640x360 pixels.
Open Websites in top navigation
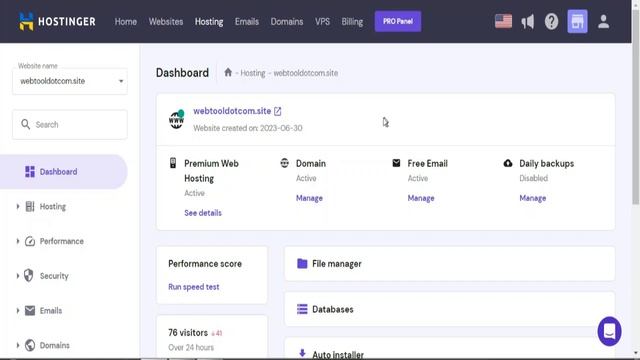coord(166,22)
